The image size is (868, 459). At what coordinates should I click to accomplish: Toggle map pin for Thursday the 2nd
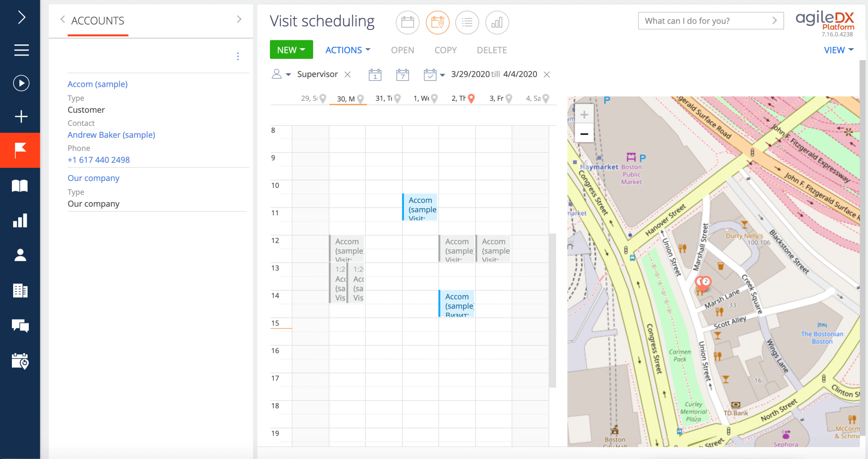click(471, 99)
